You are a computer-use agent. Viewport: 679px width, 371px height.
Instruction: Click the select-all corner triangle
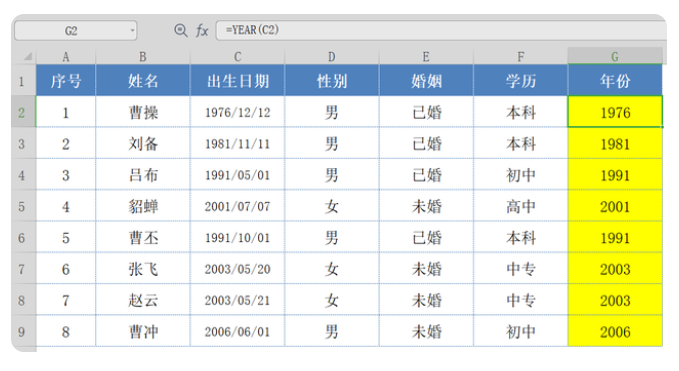pos(28,56)
